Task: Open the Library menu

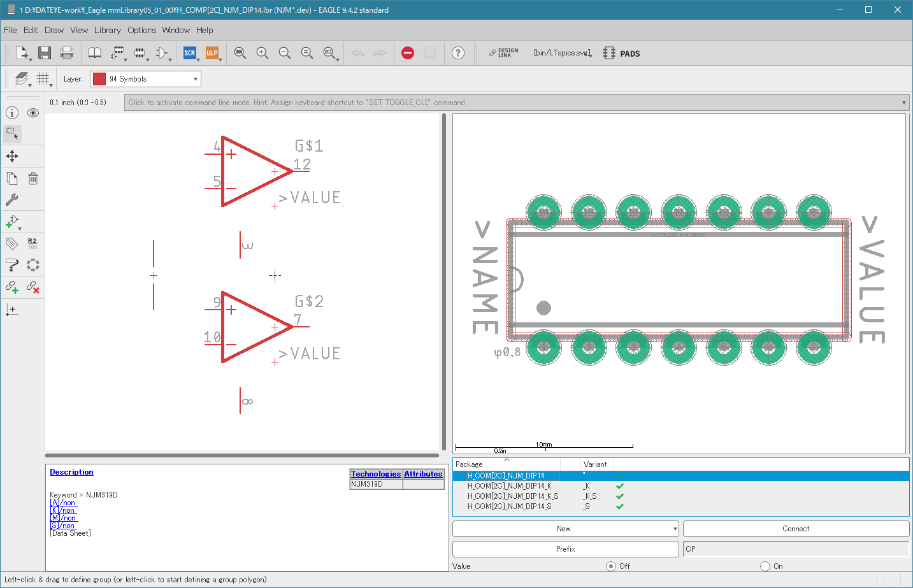Action: point(108,30)
